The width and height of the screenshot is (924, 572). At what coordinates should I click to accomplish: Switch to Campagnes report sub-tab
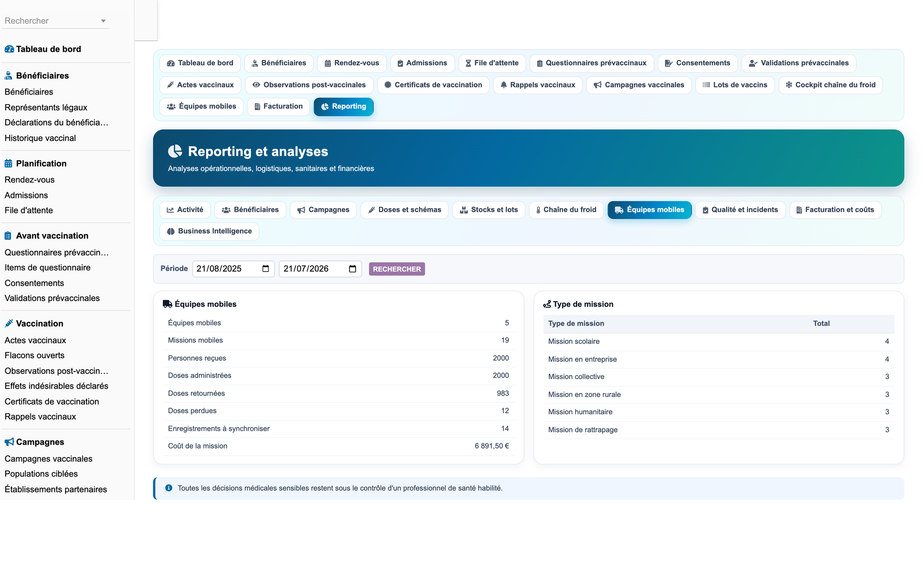point(323,210)
